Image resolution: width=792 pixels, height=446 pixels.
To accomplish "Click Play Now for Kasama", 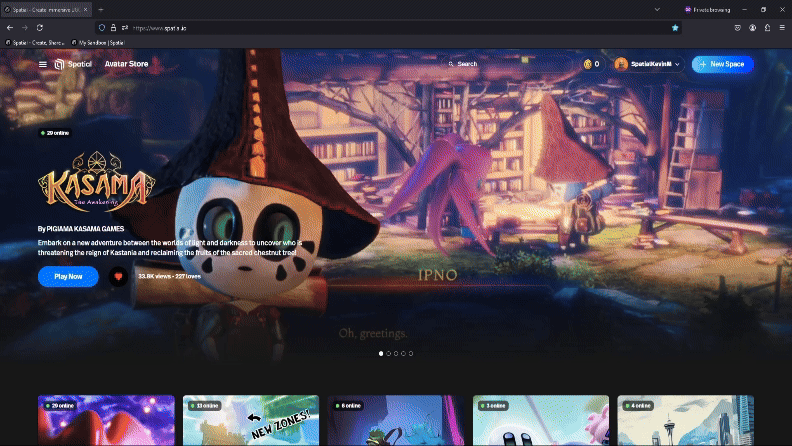I will pyautogui.click(x=68, y=276).
